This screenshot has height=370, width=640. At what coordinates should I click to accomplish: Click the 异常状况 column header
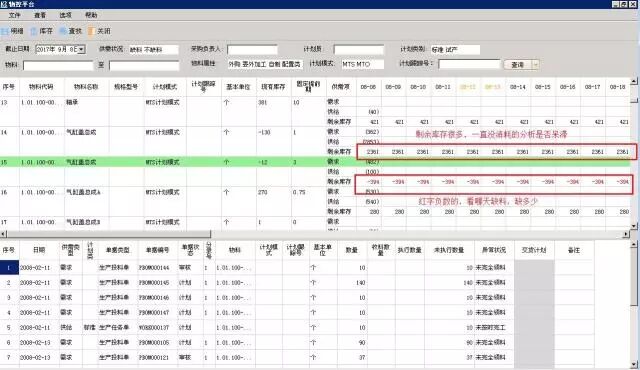click(494, 250)
